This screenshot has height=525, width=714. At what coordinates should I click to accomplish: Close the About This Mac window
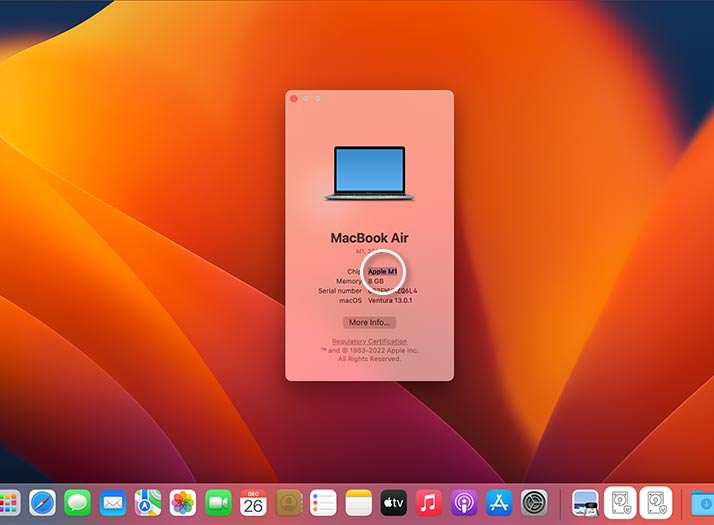[x=294, y=99]
